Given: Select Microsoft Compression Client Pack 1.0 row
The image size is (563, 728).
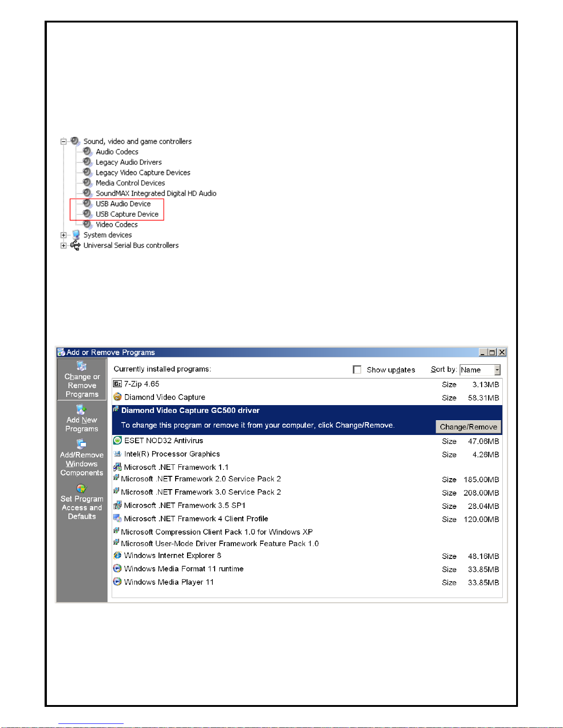Looking at the screenshot, I should (307, 532).
